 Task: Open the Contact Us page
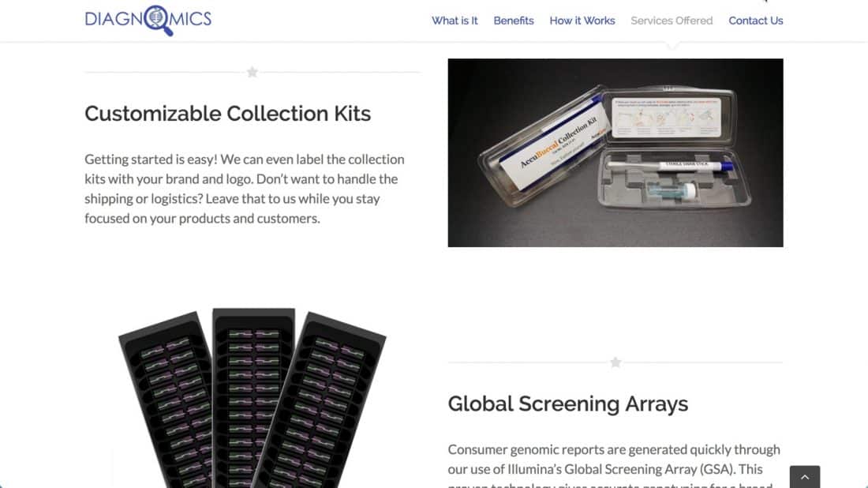tap(756, 21)
